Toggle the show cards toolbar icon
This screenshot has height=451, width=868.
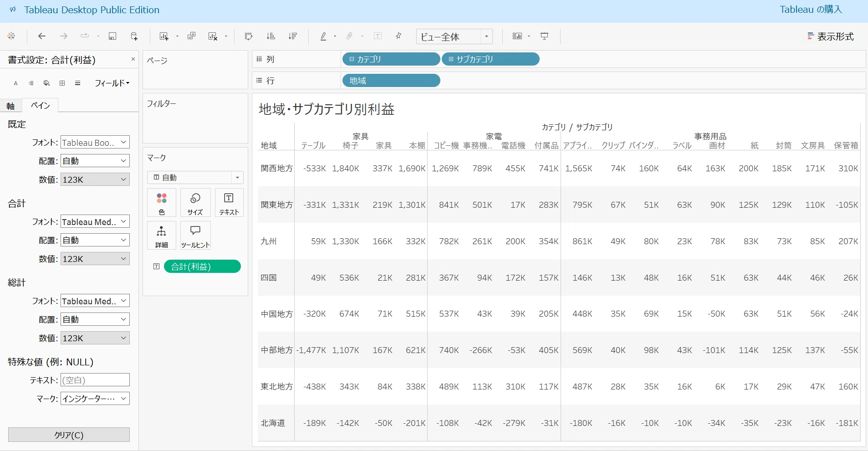[517, 36]
